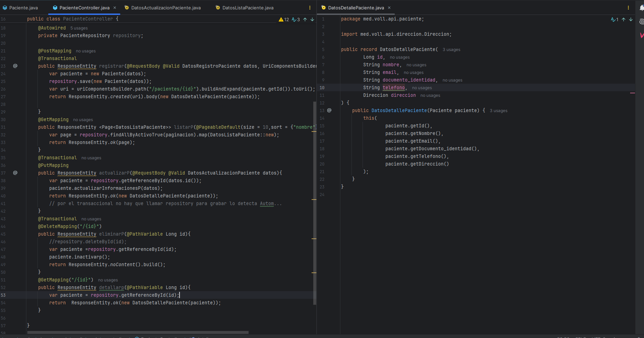Image resolution: width=644 pixels, height=338 pixels.
Task: Click the method name 'listarP'
Action: 184,127
